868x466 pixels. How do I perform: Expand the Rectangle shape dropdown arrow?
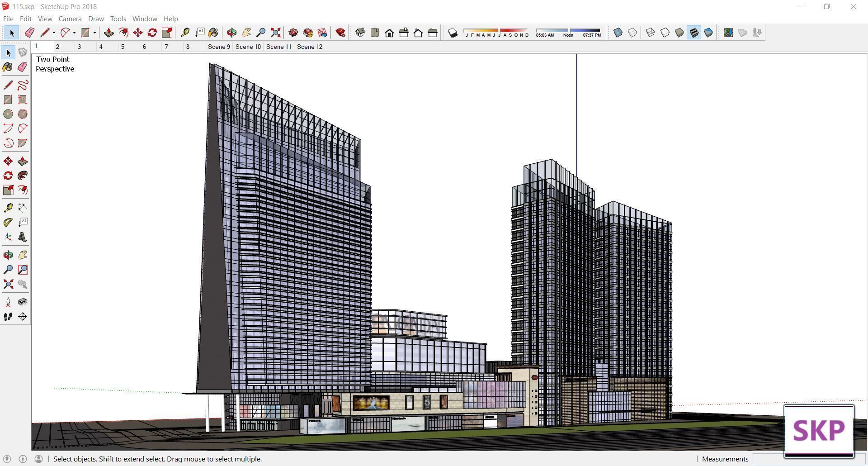(x=94, y=33)
